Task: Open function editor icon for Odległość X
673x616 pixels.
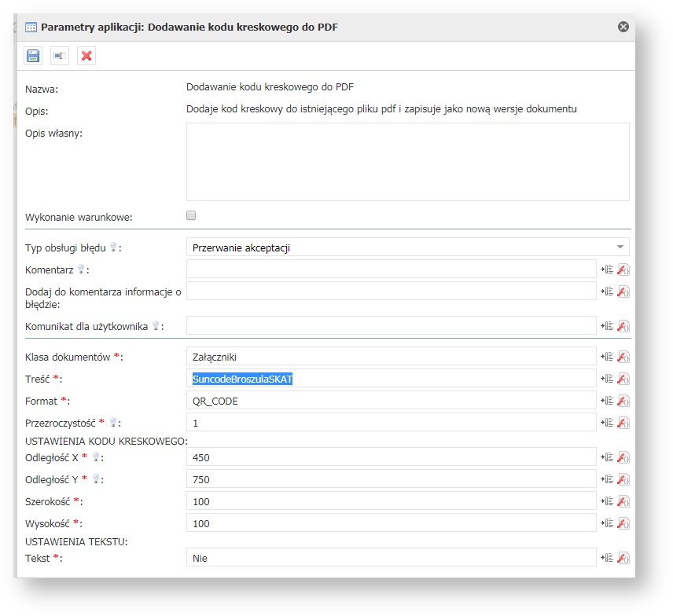Action: pos(623,457)
